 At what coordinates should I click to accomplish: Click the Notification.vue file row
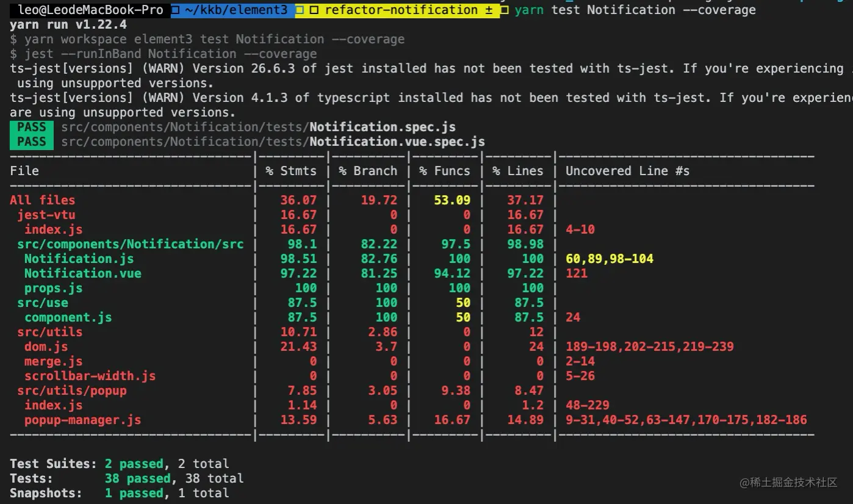click(83, 273)
